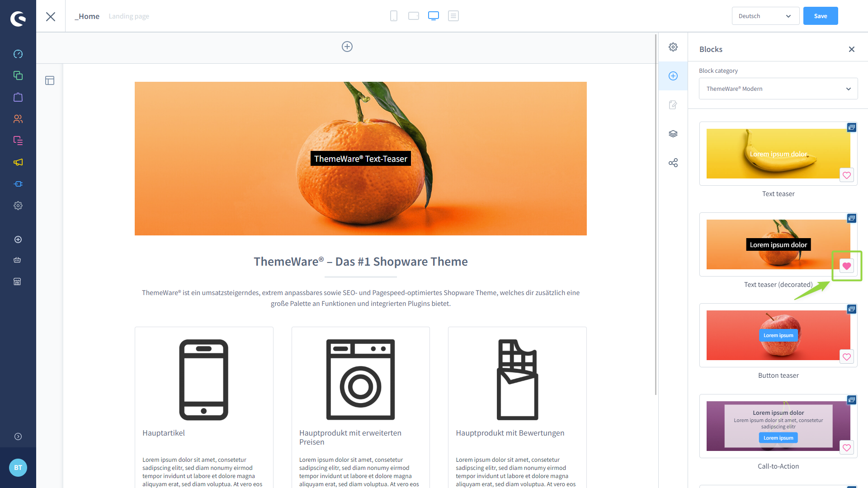Open the section layout icon left of stage
Viewport: 868px width, 488px height.
[50, 80]
